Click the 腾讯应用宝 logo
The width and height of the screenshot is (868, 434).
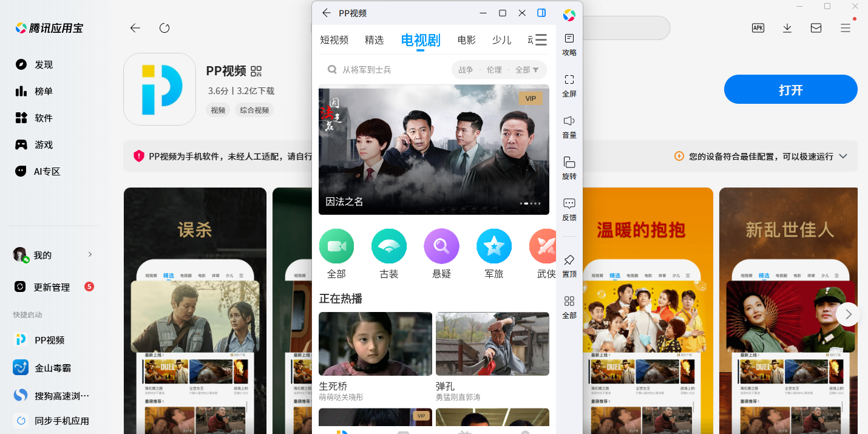pyautogui.click(x=49, y=28)
